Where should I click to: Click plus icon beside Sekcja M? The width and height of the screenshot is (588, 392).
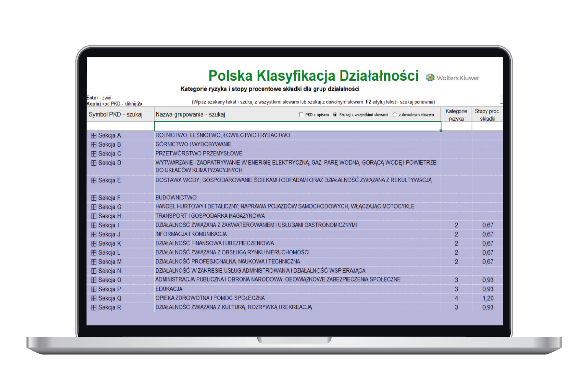[x=94, y=262]
